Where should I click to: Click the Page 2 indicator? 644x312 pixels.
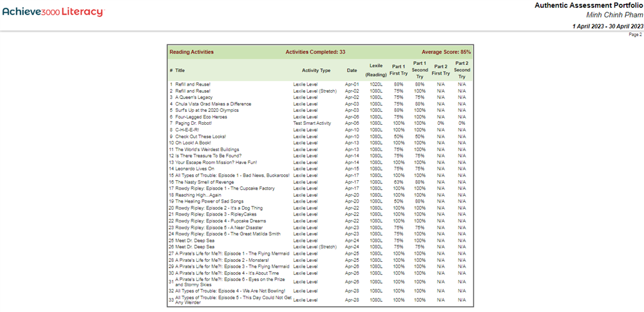[x=635, y=35]
